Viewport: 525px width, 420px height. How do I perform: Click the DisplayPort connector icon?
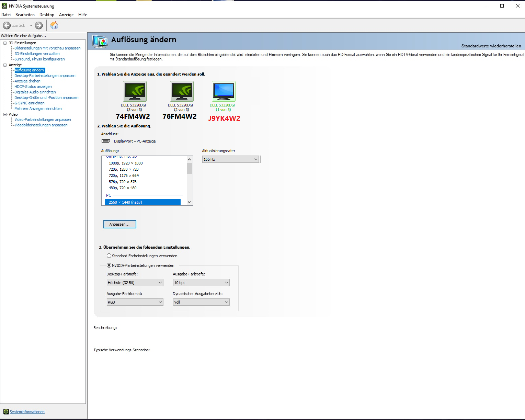coord(106,141)
